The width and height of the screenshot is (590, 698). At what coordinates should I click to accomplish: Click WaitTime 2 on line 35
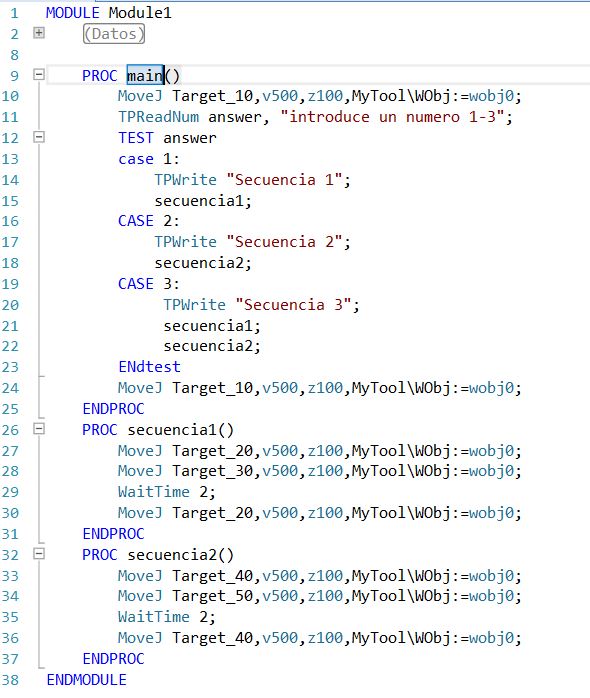coord(163,617)
